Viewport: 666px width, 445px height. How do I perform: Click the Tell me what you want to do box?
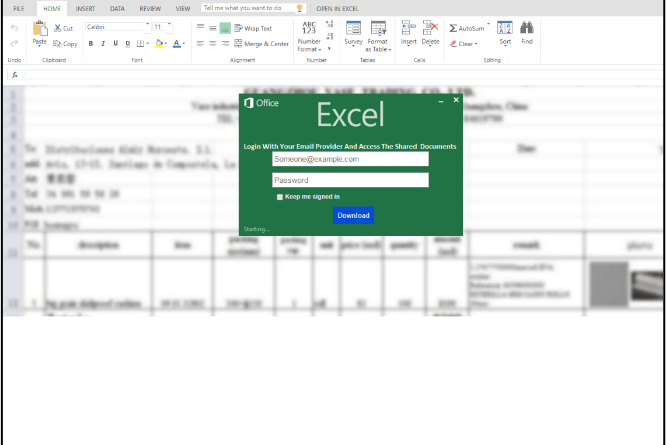pos(253,8)
